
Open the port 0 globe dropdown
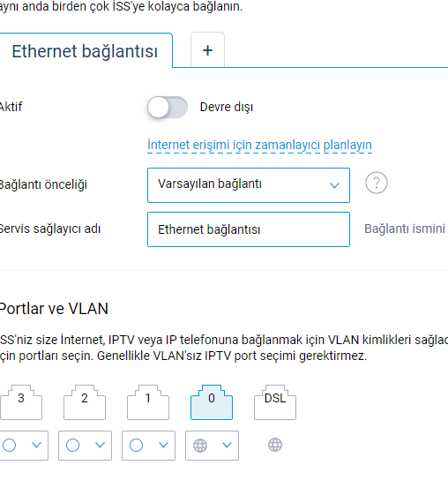coord(212,446)
